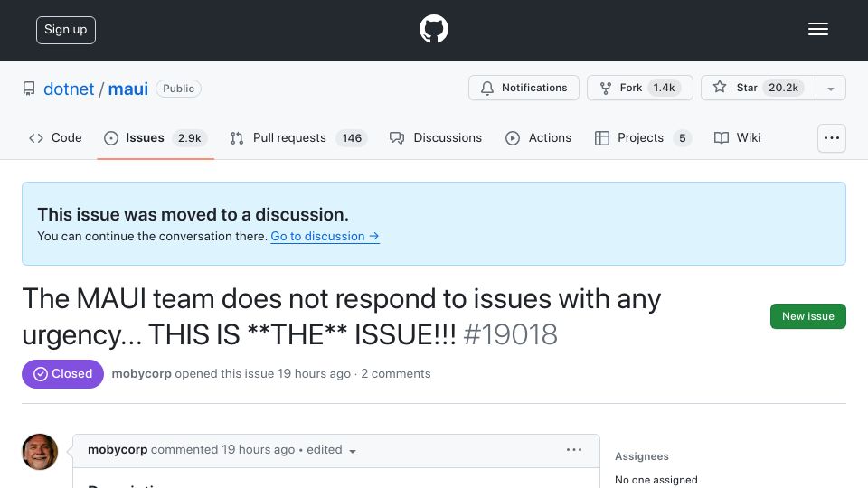Follow the Go to discussion link
Screen dimensions: 868x488
[325, 236]
